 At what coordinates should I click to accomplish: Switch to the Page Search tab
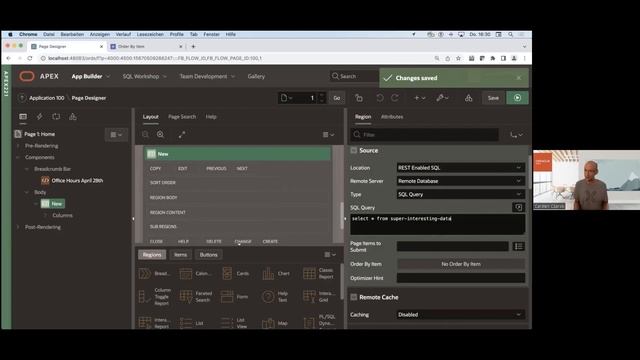182,117
